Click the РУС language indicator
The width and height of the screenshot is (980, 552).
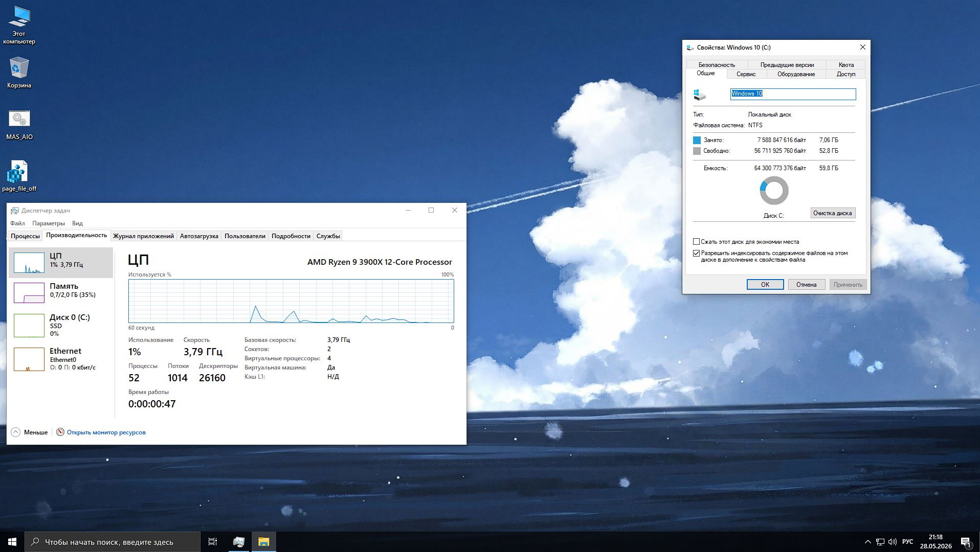coord(907,542)
